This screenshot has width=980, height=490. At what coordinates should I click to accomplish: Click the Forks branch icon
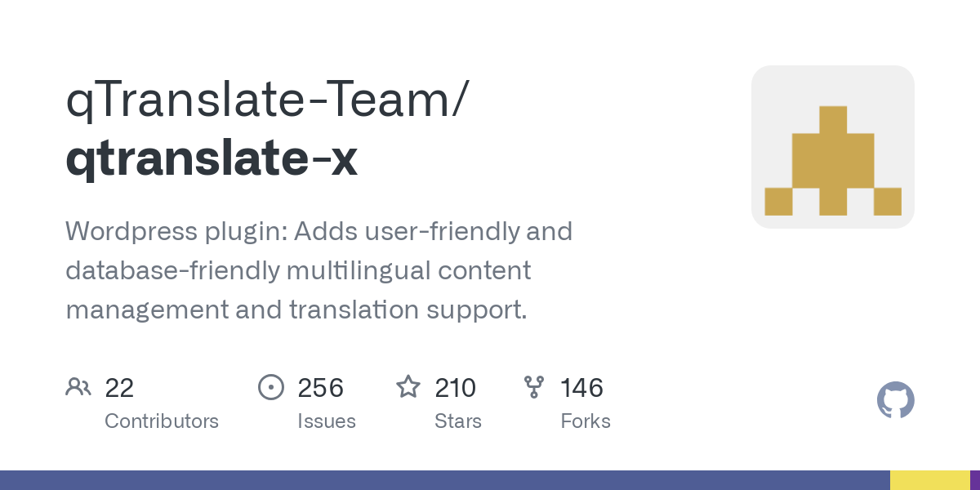tap(534, 387)
